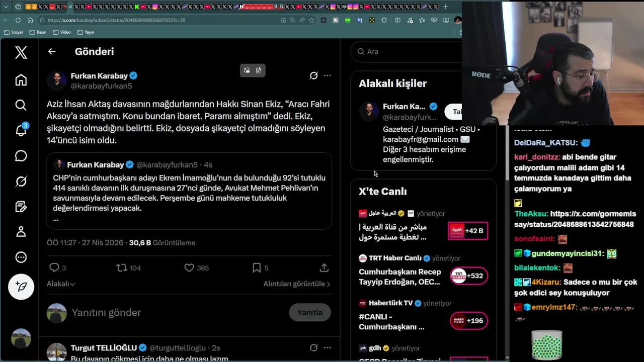Viewport: 644px width, 362px height.
Task: Click the zoom magnifier in address bar
Action: [x=292, y=20]
